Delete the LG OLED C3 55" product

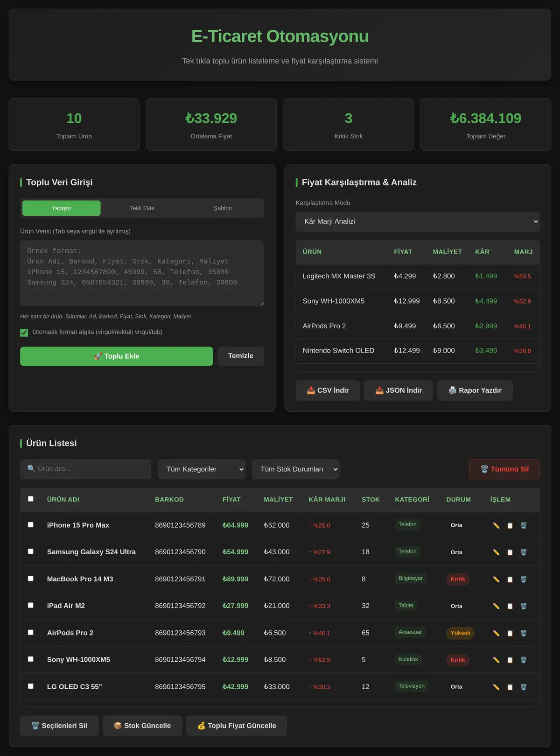tap(524, 687)
